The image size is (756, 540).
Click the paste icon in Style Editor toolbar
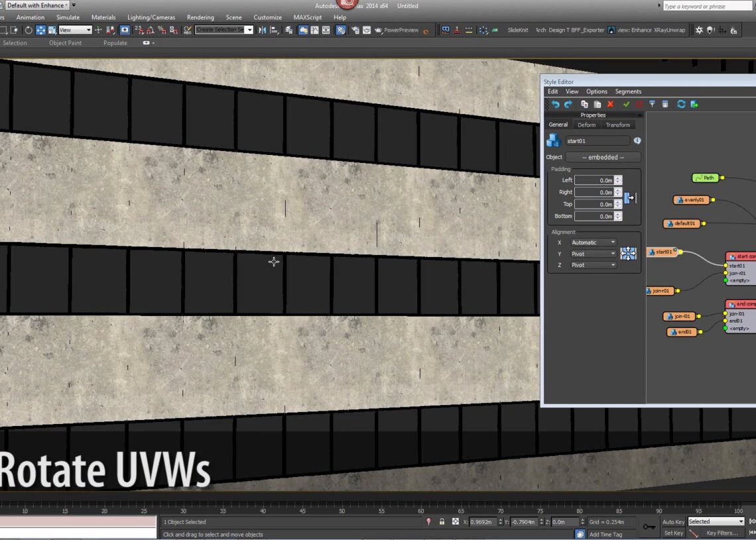pyautogui.click(x=597, y=104)
